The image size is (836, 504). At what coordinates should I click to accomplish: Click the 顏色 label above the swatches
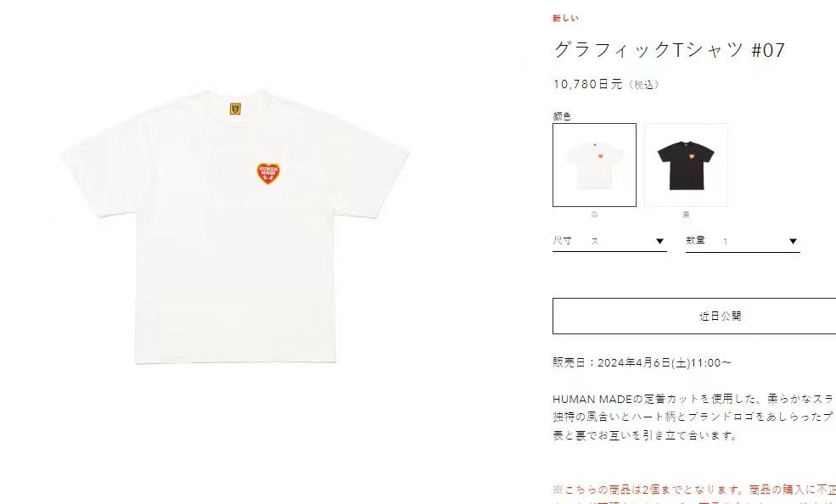(x=562, y=116)
